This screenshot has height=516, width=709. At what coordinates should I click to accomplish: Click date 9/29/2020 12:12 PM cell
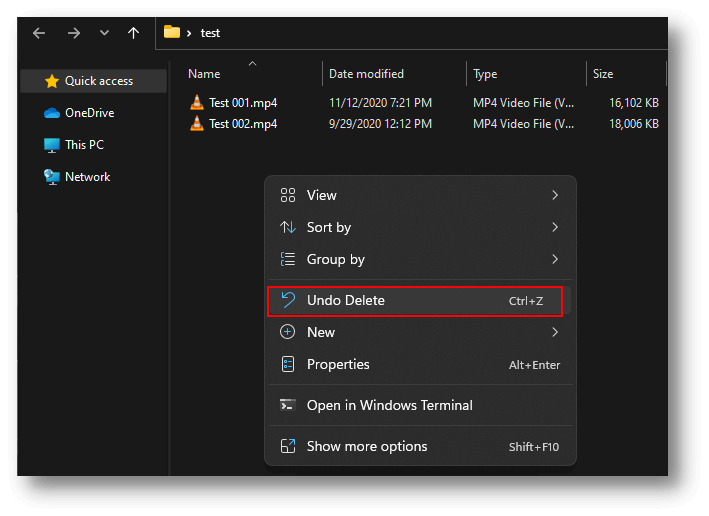click(380, 124)
